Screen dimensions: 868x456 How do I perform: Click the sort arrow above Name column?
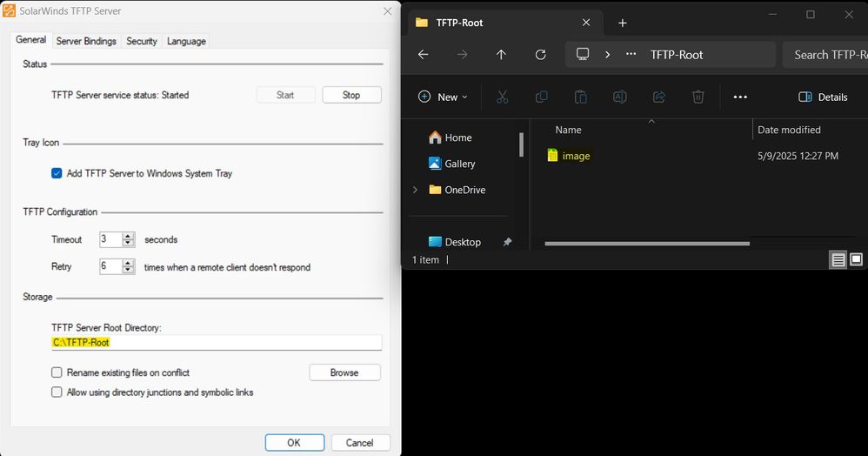point(651,121)
